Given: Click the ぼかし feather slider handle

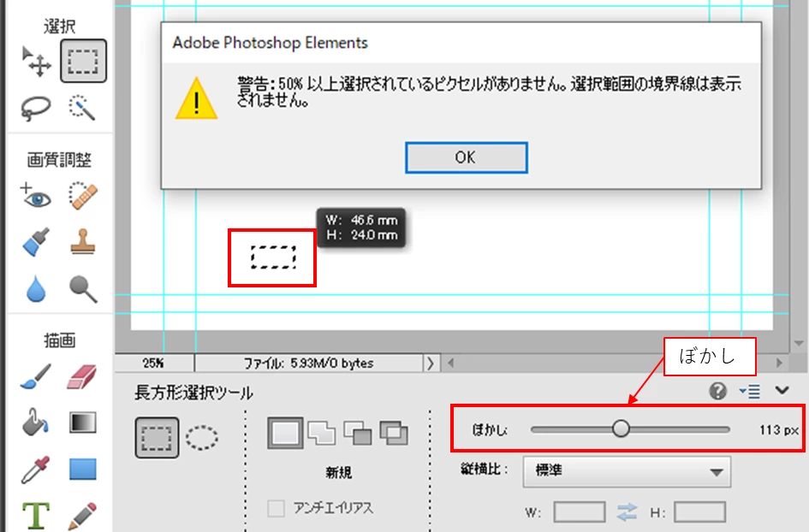Looking at the screenshot, I should click(x=621, y=429).
